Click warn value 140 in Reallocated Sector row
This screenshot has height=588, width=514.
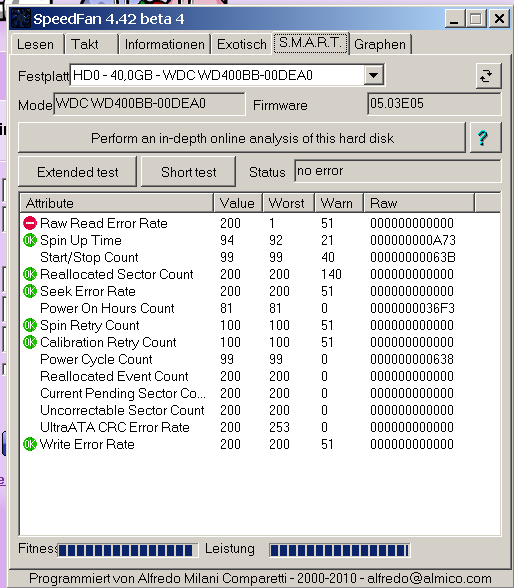pyautogui.click(x=331, y=274)
